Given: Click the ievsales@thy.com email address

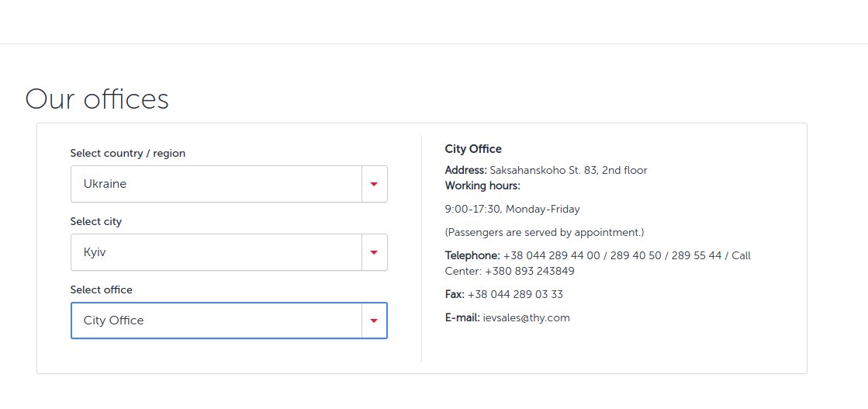Looking at the screenshot, I should pos(526,318).
